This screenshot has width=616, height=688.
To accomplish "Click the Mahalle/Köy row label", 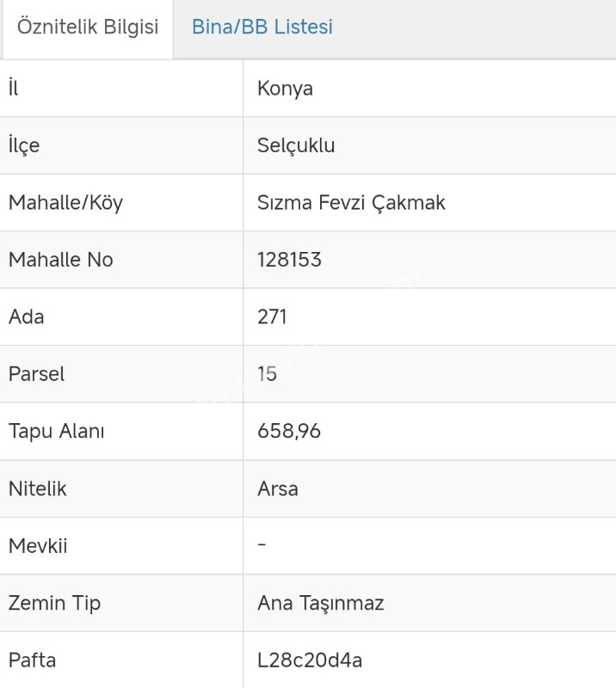I will [65, 203].
